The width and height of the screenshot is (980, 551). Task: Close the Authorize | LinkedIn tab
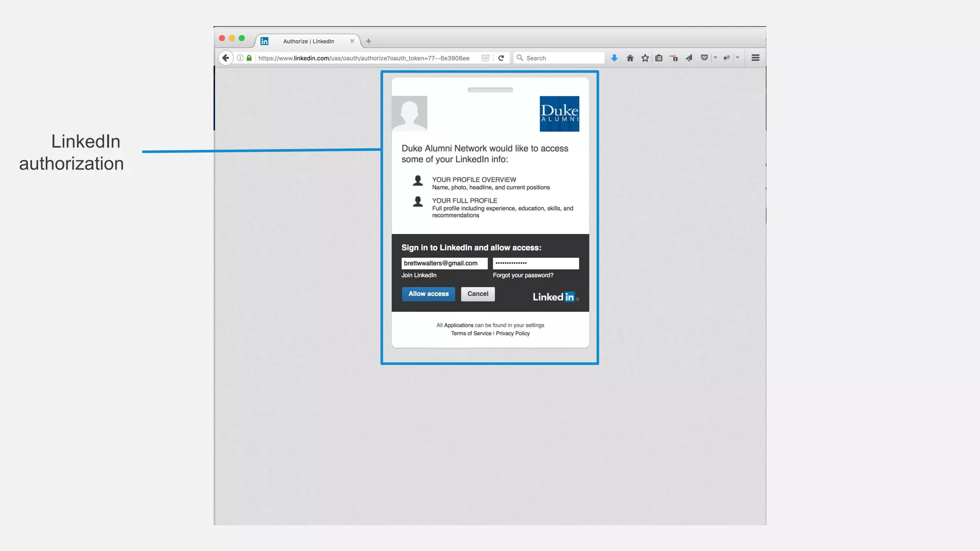(352, 41)
